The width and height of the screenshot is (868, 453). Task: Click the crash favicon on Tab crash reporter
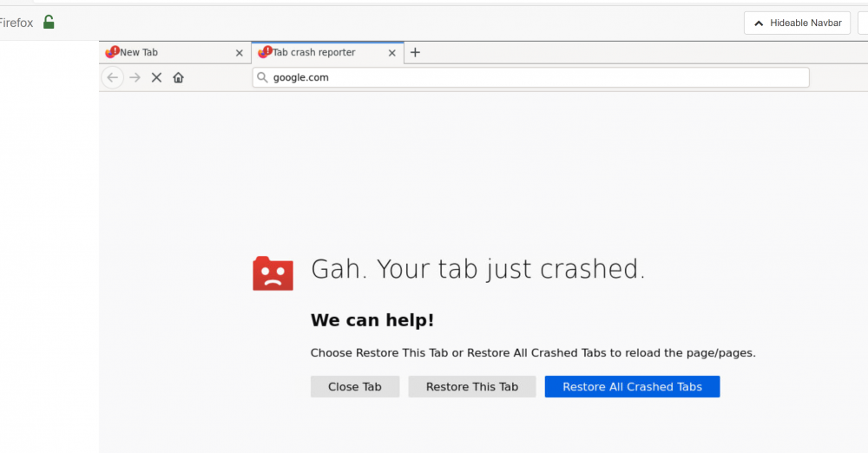pos(265,52)
